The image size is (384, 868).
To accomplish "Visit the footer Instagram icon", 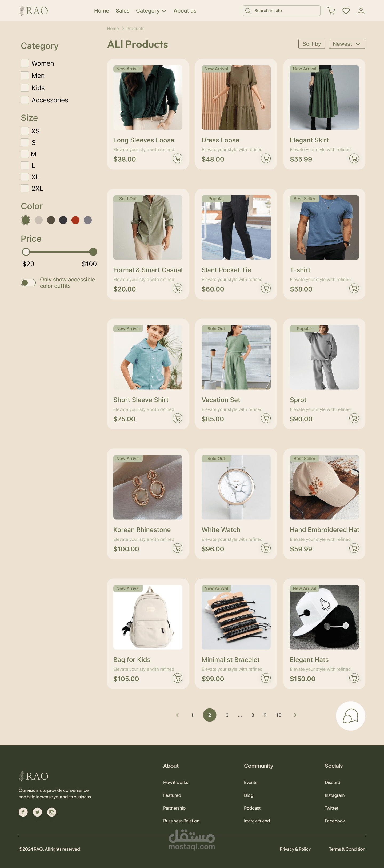I will 51,812.
